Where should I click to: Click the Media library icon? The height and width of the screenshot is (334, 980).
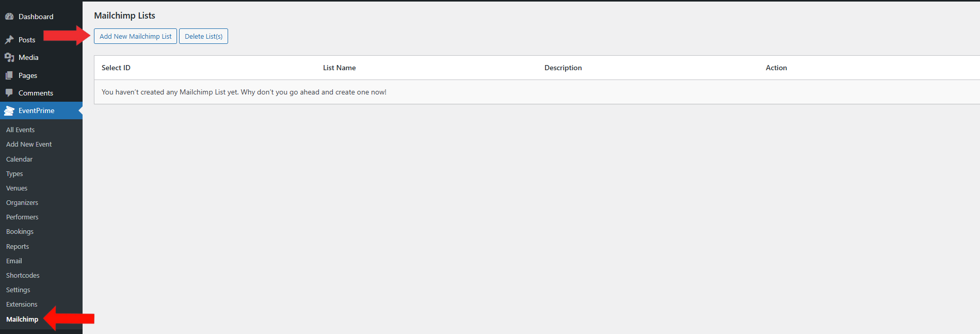tap(9, 57)
